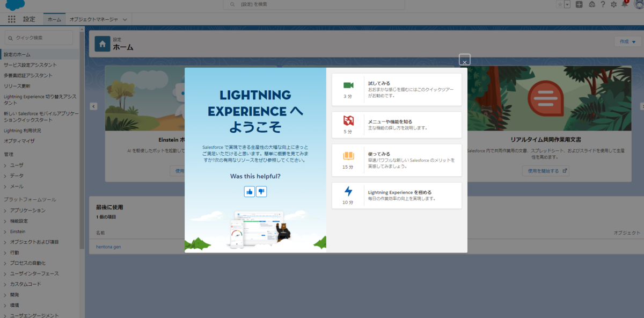
Task: Open サービス設定アシスタント in sidebar
Action: tap(30, 65)
